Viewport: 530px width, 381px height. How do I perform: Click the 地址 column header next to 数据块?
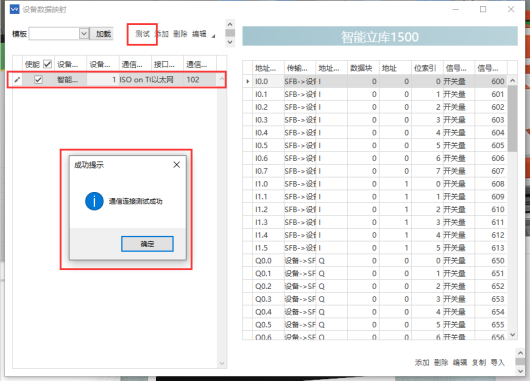pyautogui.click(x=395, y=68)
